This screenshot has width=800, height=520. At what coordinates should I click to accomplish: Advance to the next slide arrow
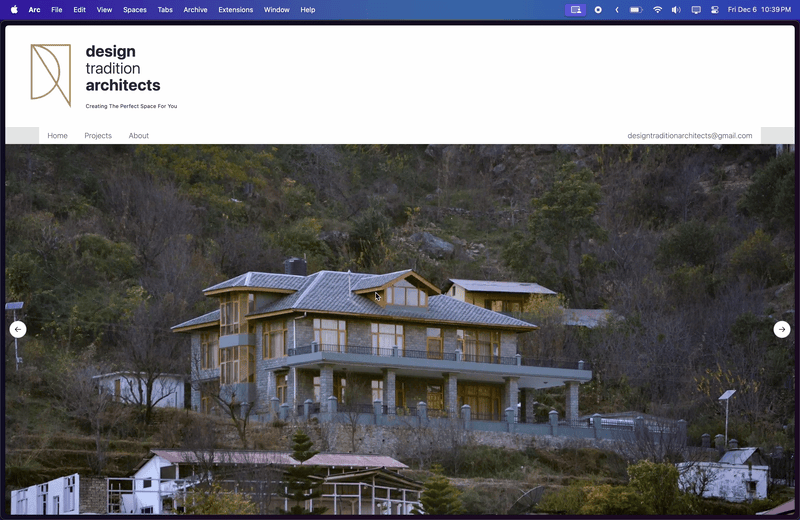tap(782, 329)
